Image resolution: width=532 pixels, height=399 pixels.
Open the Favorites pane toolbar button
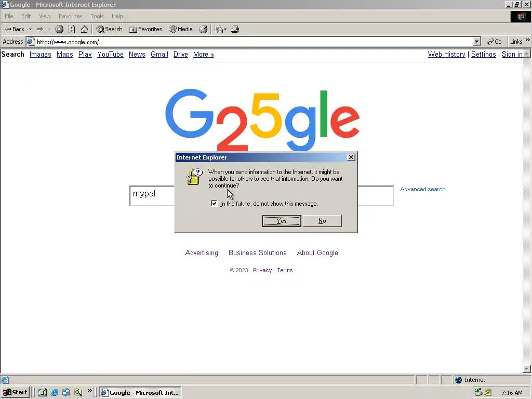click(145, 29)
